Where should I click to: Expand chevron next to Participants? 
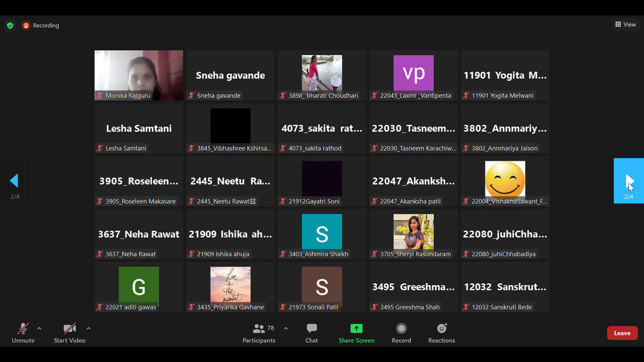click(x=286, y=328)
